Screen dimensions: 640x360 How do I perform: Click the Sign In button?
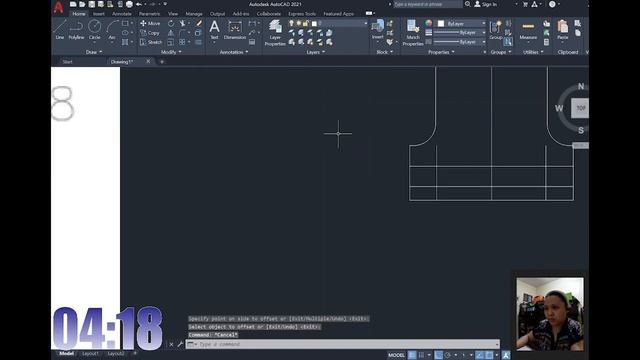pyautogui.click(x=486, y=4)
